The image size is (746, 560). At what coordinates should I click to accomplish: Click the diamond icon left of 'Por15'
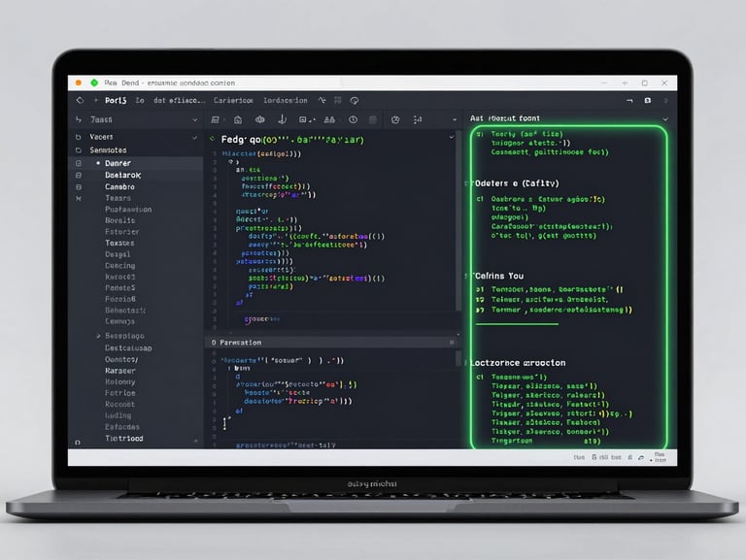point(80,100)
